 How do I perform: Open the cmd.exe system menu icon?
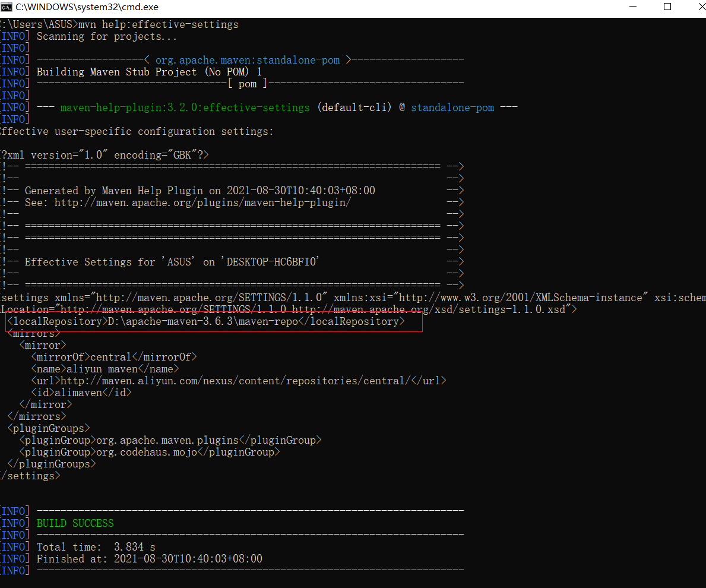click(6, 7)
